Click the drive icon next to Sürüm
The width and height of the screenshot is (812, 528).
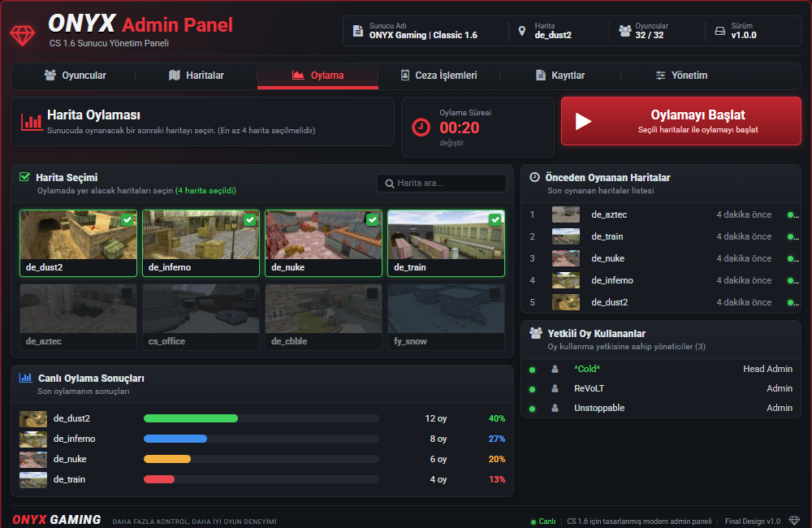tap(719, 31)
